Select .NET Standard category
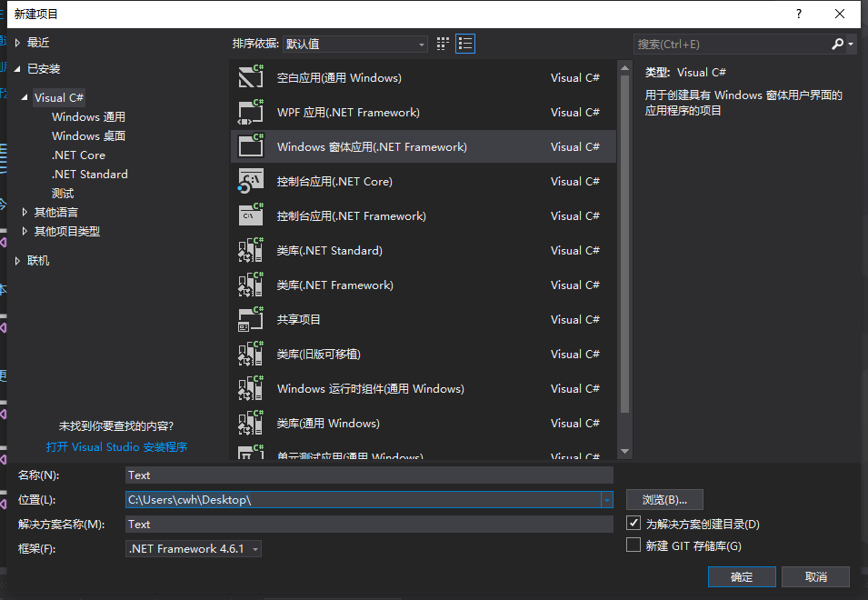868x600 pixels. pyautogui.click(x=90, y=175)
